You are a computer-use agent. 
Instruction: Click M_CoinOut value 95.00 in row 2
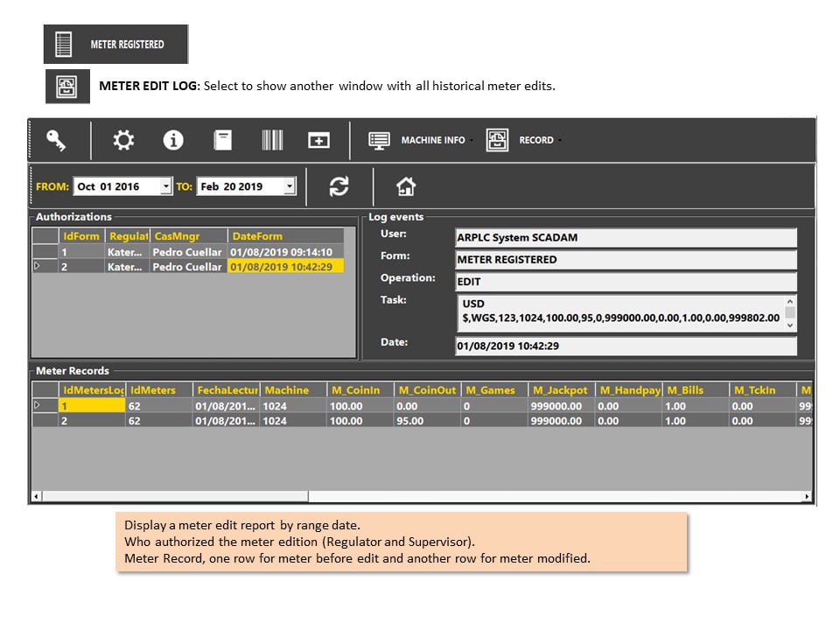pyautogui.click(x=427, y=421)
